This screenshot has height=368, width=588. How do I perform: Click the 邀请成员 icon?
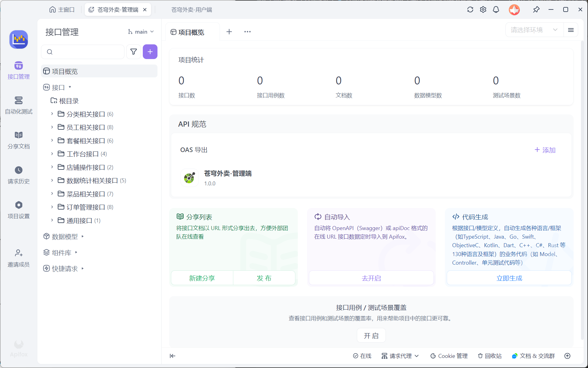19,253
